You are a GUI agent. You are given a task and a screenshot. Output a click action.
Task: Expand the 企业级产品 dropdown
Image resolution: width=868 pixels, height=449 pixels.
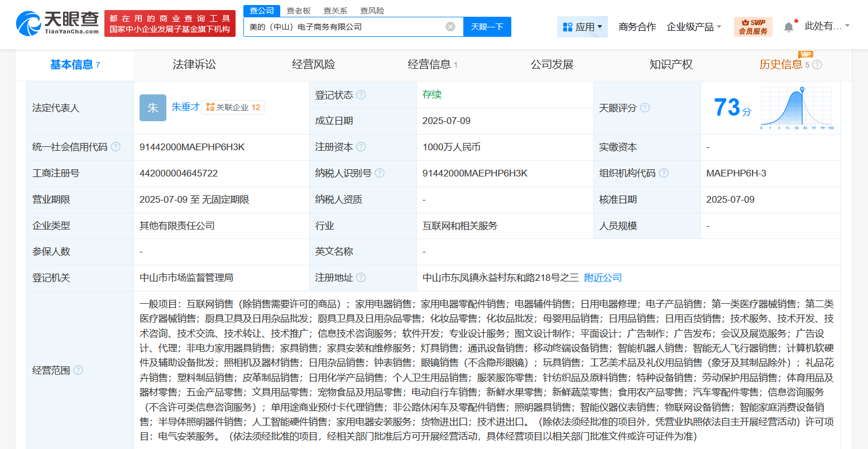694,27
